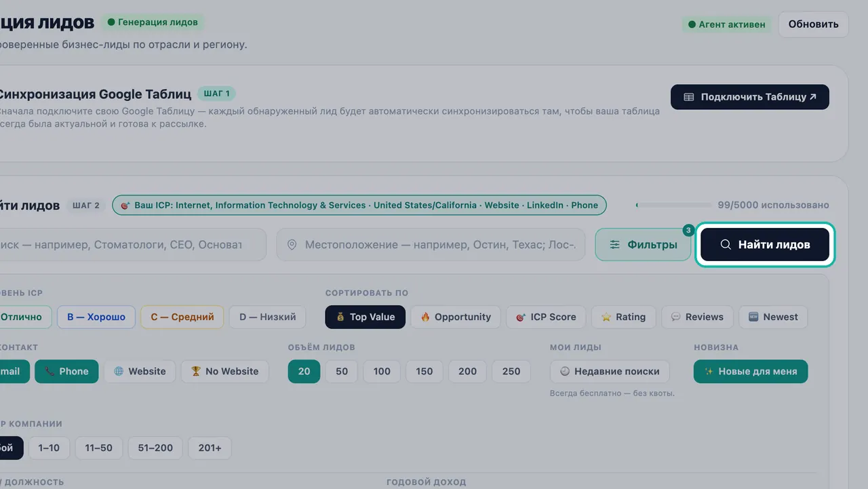Open Недавние поиски button
The image size is (868, 489).
(x=610, y=371)
